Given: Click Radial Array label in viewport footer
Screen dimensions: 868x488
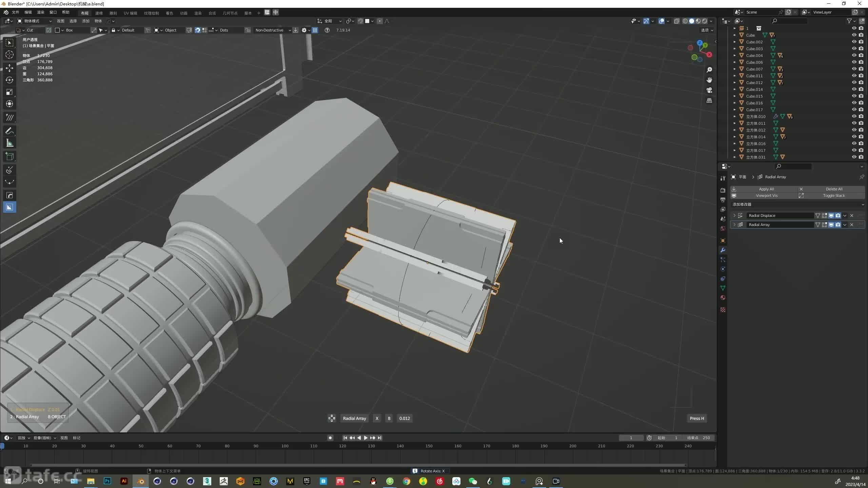Looking at the screenshot, I should tap(354, 418).
